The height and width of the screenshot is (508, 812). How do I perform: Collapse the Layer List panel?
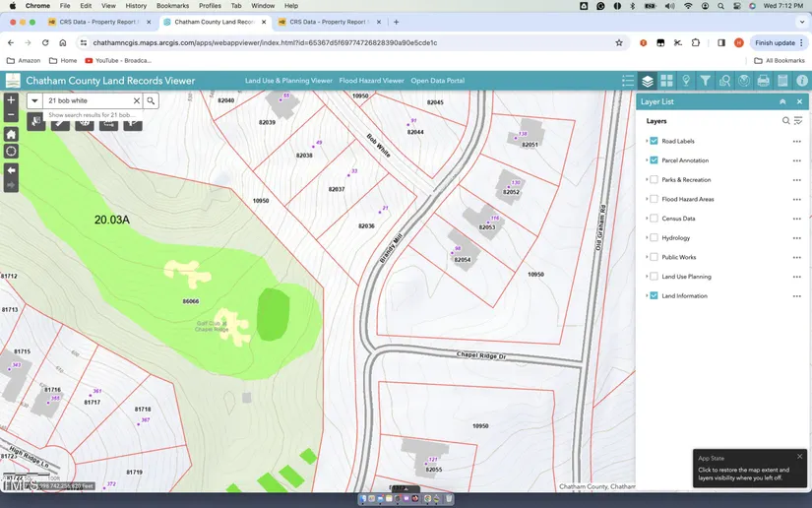tap(782, 101)
